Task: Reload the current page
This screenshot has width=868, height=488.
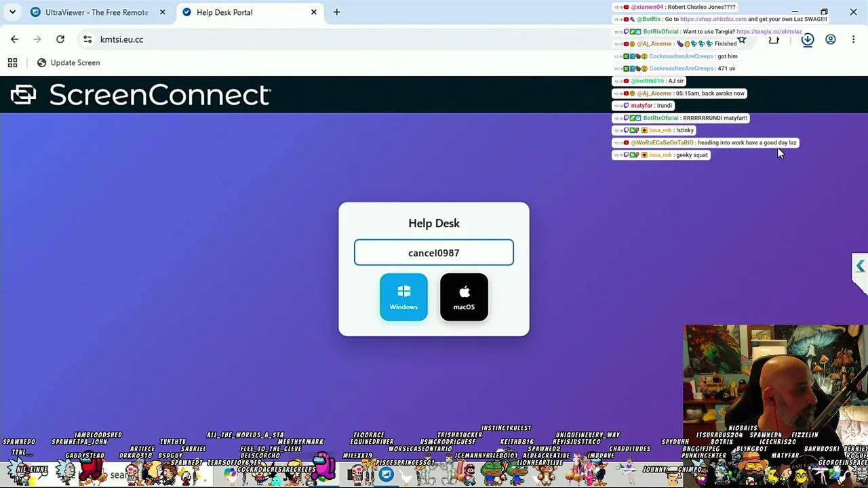Action: coord(60,39)
